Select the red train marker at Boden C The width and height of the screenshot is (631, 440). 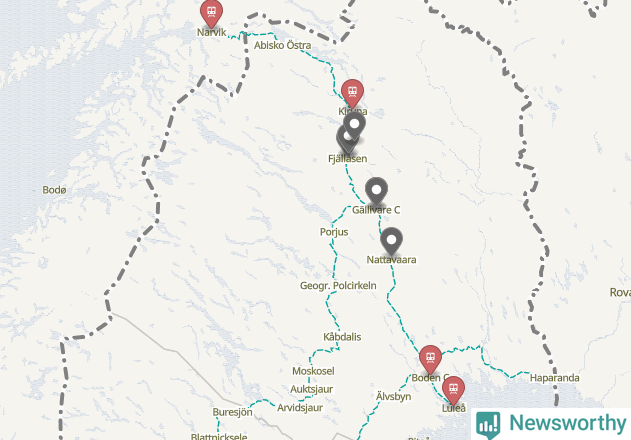pos(430,359)
